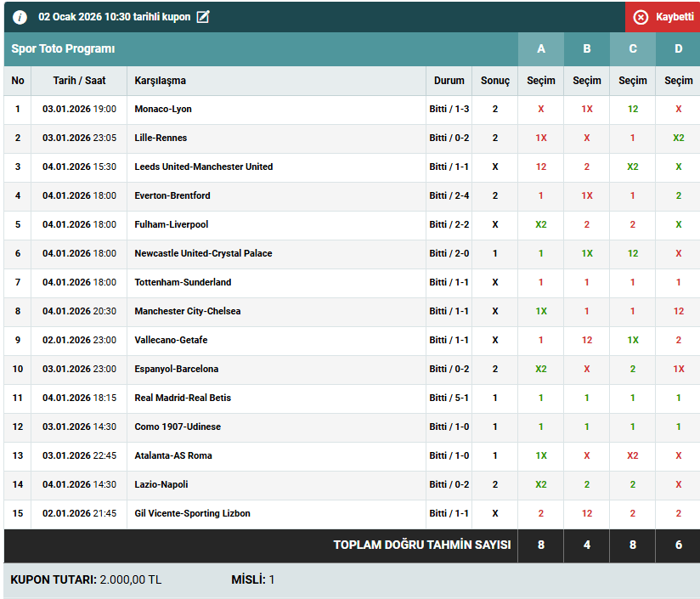The image size is (700, 599).
Task: Click the Tarih / Saat column header
Action: [x=79, y=81]
